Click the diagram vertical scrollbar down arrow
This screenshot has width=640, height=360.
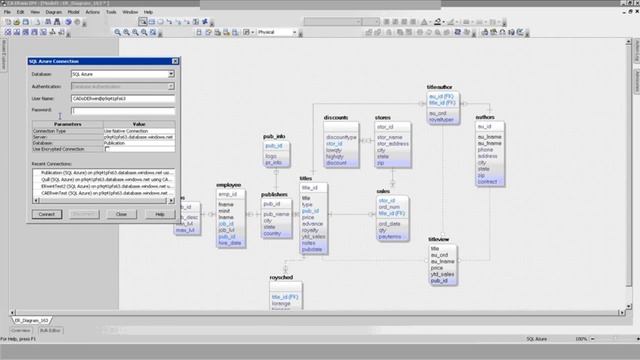pos(629,306)
